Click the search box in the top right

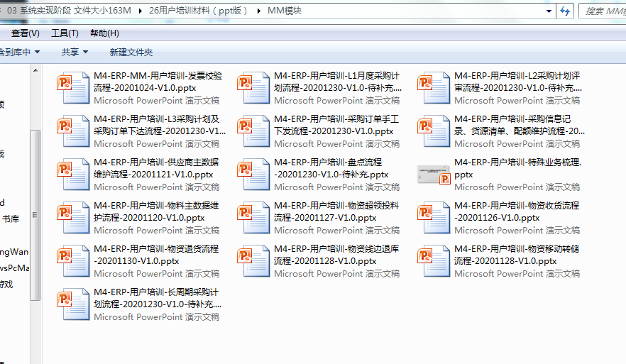(x=603, y=11)
